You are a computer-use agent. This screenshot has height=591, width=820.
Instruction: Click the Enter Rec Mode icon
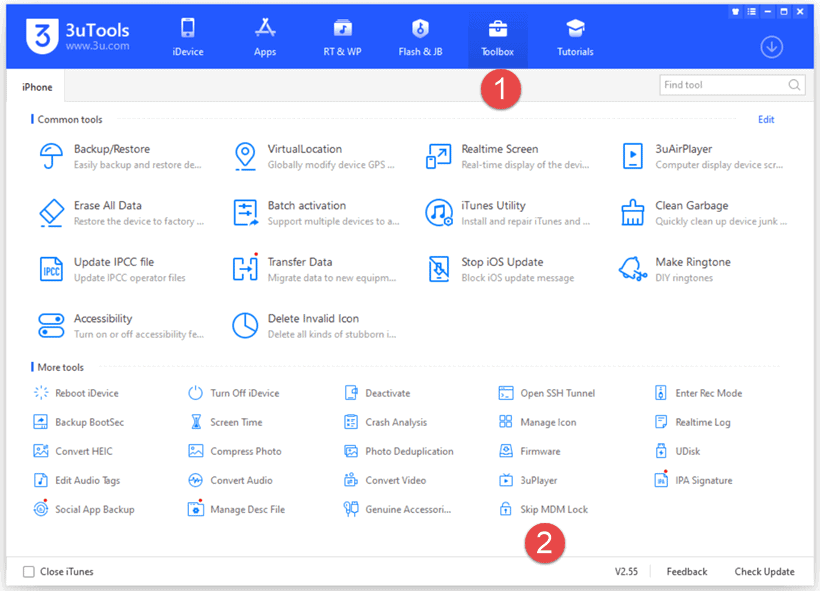(x=660, y=393)
